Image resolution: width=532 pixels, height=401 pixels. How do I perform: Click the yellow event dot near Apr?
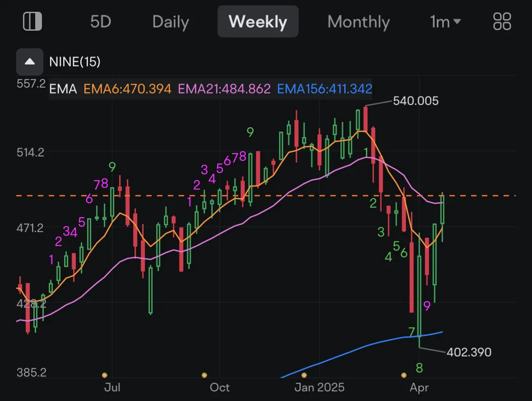pos(404,375)
